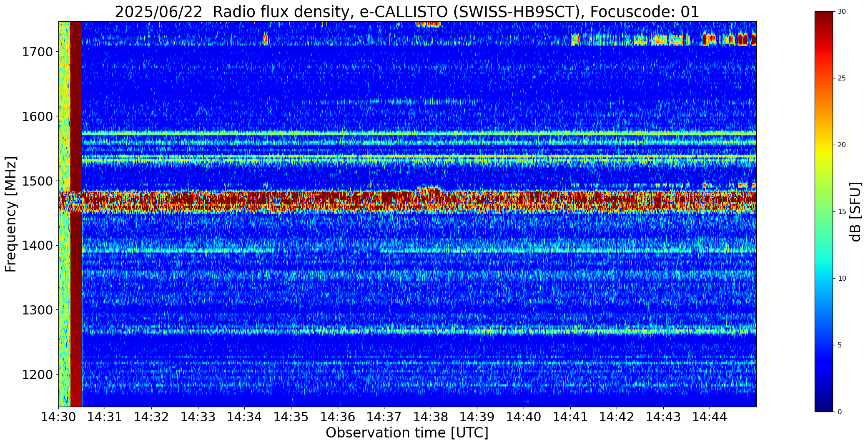Click the 1200 frequency tick label
The image size is (868, 445).
(x=38, y=375)
